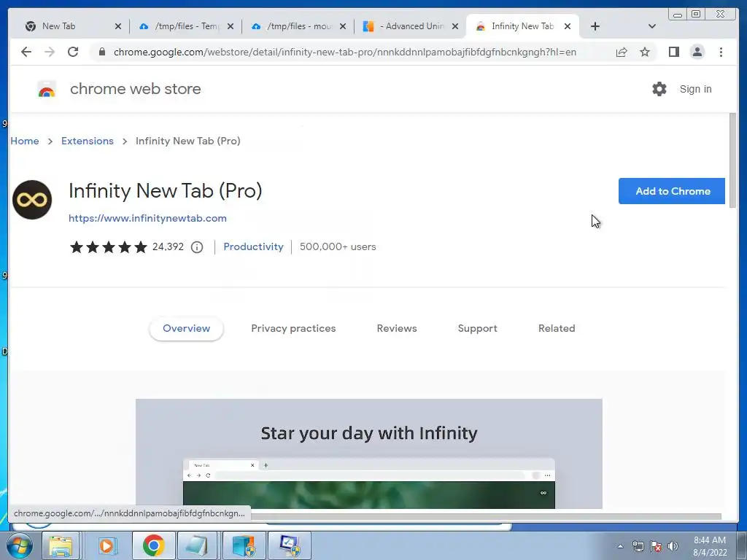Share this page via share icon
747x560 pixels.
[x=622, y=52]
